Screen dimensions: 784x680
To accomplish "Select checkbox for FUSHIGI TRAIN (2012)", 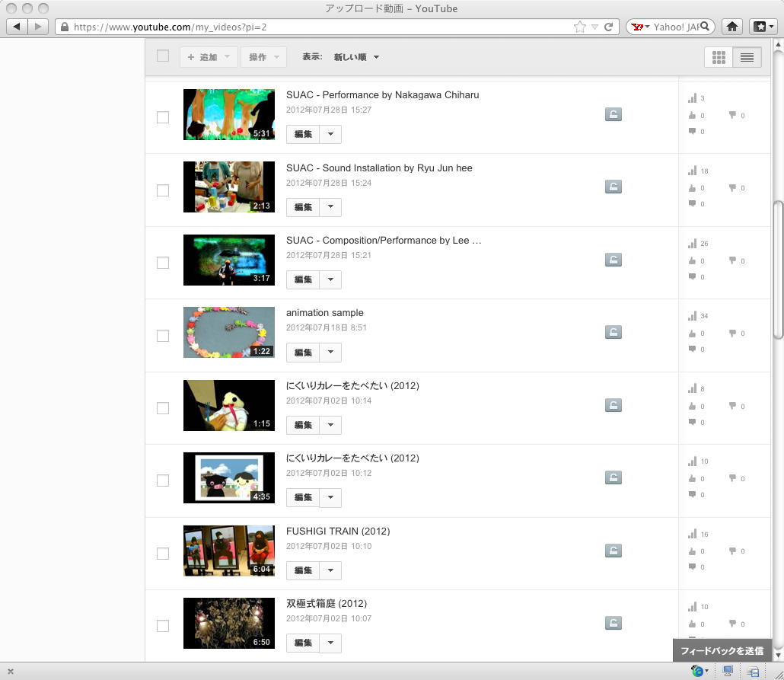I will coord(162,554).
